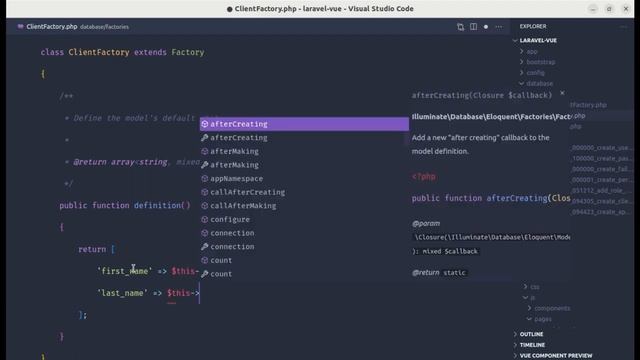640x360 pixels.
Task: Choose connection suggestion with wrench icon
Action: 304,247
